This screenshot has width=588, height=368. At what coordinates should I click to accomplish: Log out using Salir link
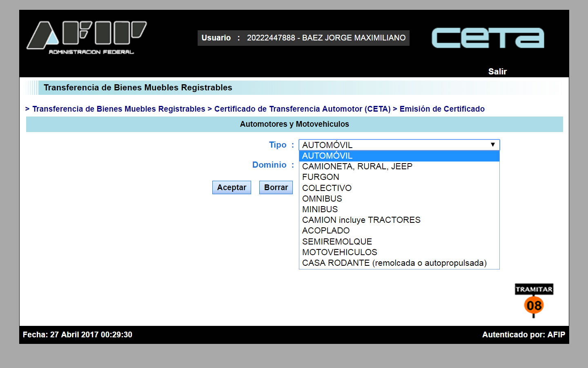pos(497,72)
